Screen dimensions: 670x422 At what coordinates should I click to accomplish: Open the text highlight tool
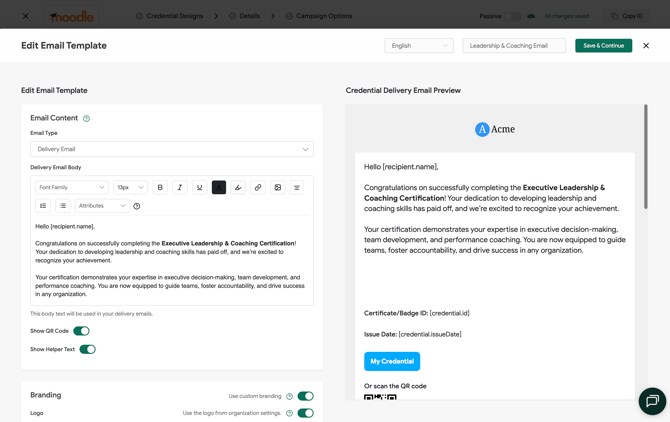pos(238,188)
